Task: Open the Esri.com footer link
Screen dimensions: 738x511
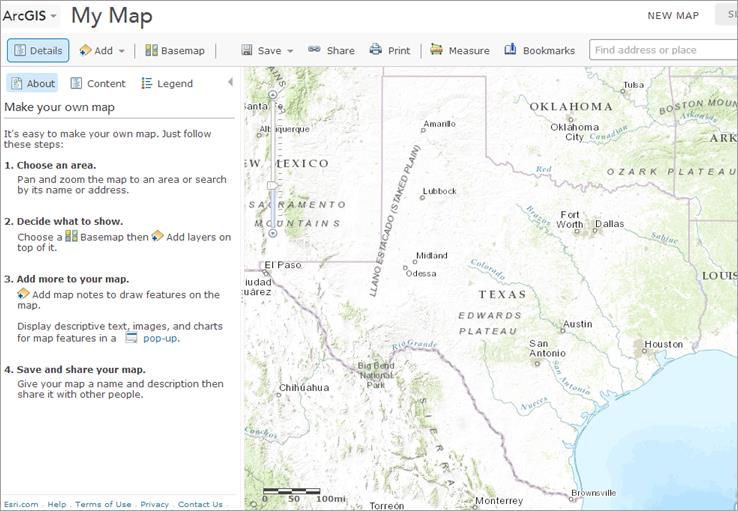Action: pyautogui.click(x=22, y=504)
